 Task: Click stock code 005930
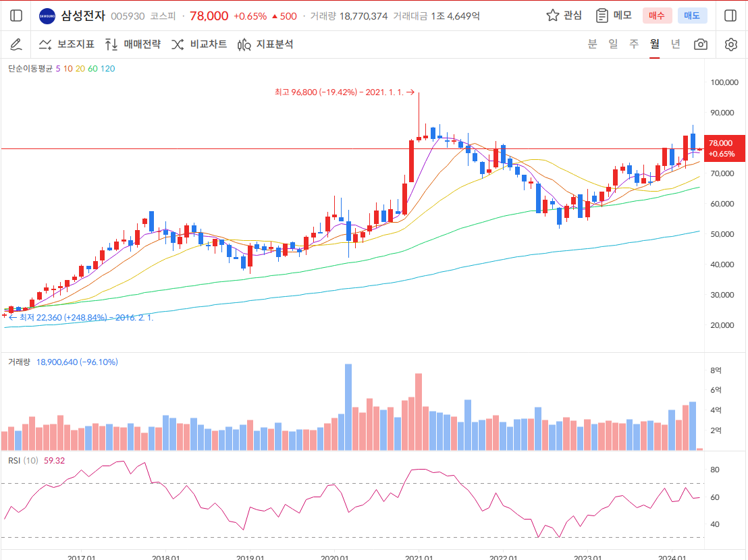click(128, 16)
